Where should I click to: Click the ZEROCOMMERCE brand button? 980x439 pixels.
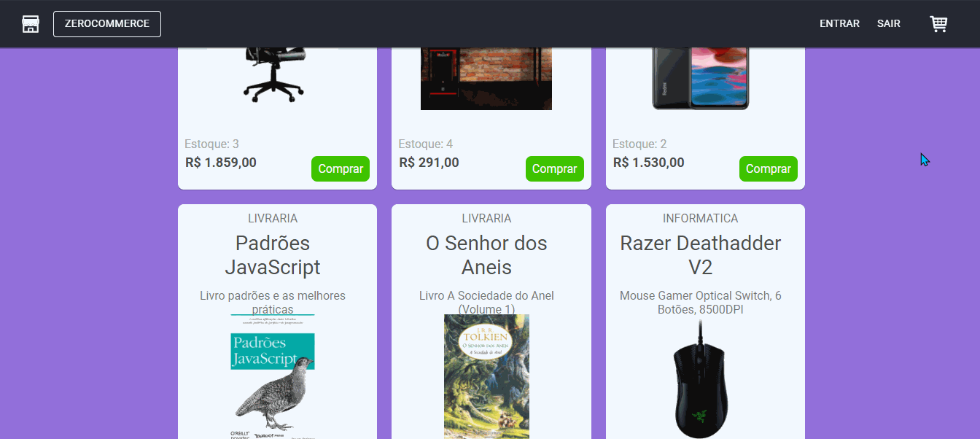pyautogui.click(x=107, y=24)
